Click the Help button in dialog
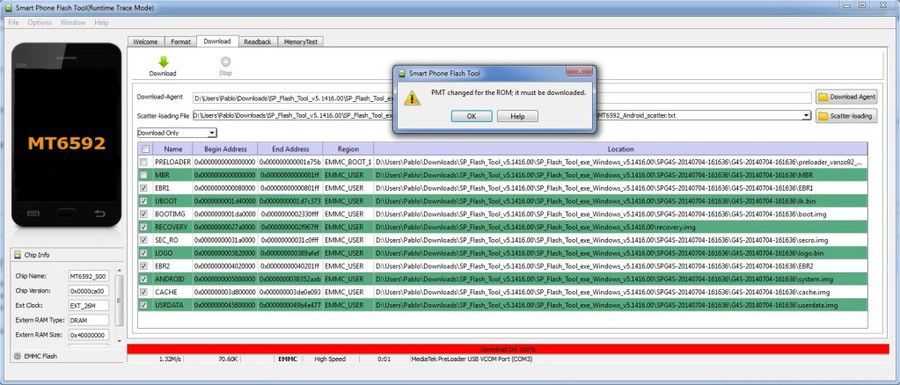 (x=517, y=116)
